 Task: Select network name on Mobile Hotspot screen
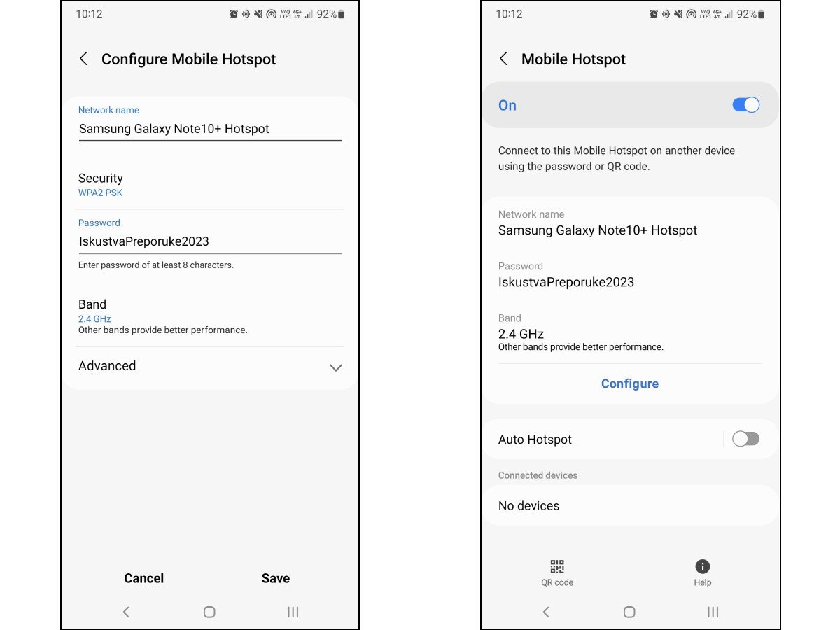point(598,230)
